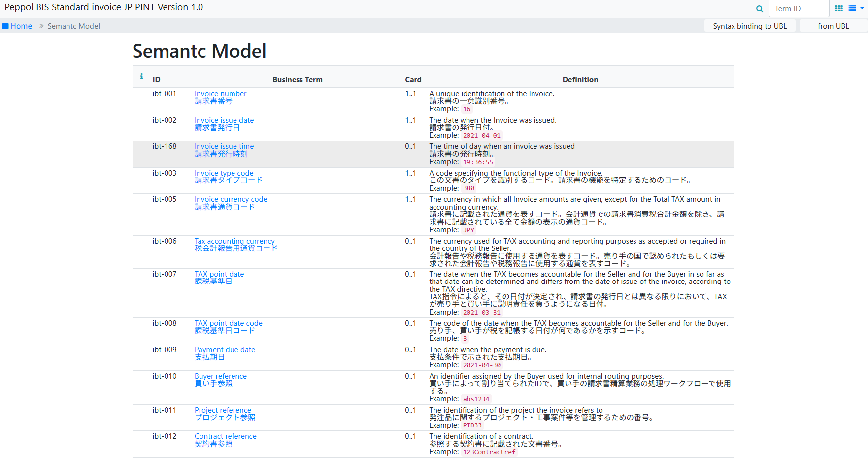Image resolution: width=868 pixels, height=459 pixels.
Task: Open the Buyer reference term
Action: click(x=220, y=376)
